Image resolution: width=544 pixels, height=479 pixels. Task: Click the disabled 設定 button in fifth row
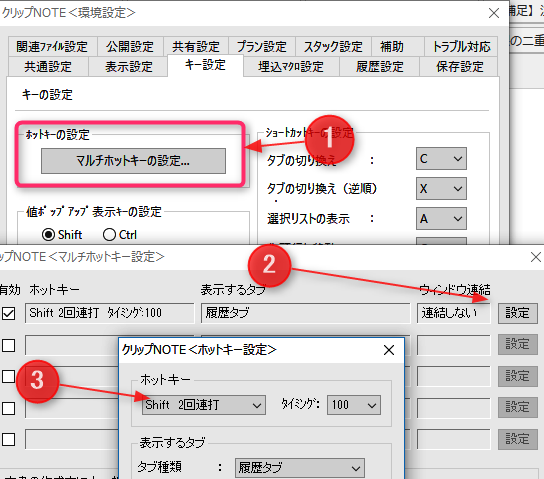518,439
